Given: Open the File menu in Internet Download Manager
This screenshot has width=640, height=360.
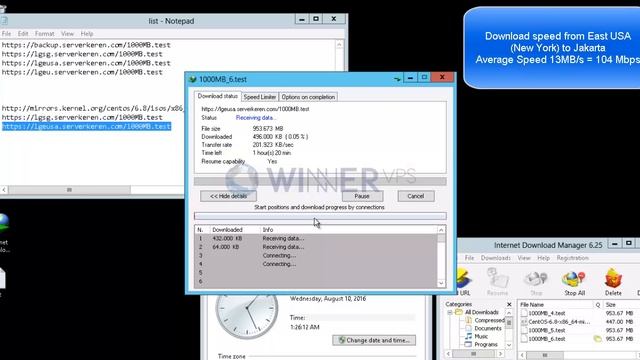Looking at the screenshot, I should tap(469, 258).
